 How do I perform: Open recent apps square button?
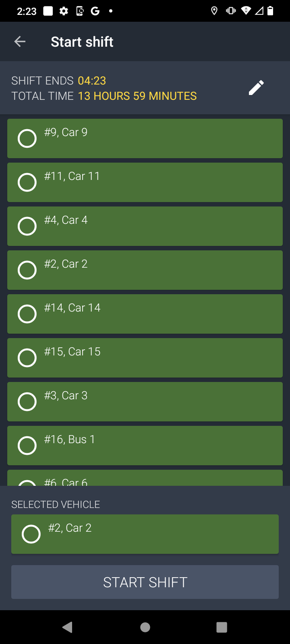[222, 627]
